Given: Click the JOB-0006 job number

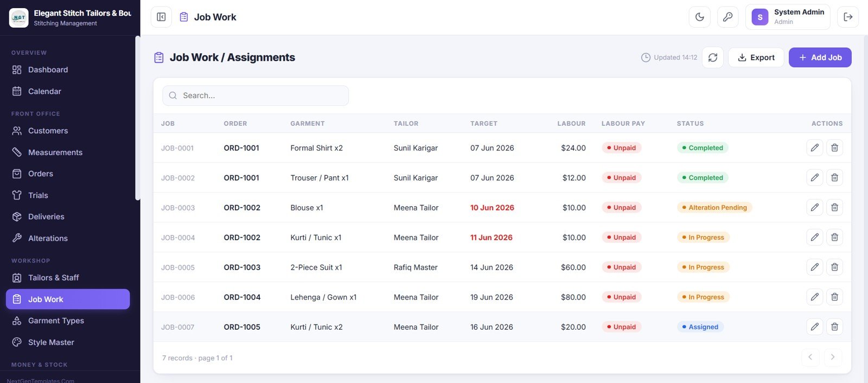Looking at the screenshot, I should click(x=178, y=297).
